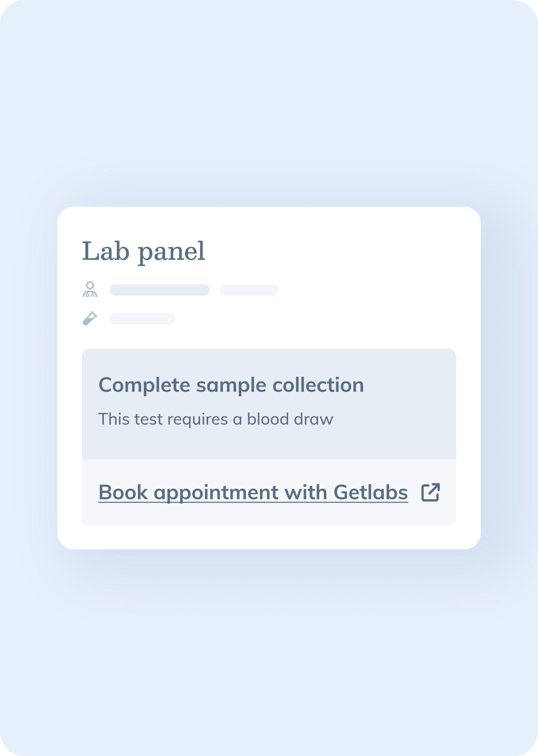Viewport: 538px width, 756px height.
Task: Select the long placeholder bar beside physician icon
Action: tap(160, 290)
